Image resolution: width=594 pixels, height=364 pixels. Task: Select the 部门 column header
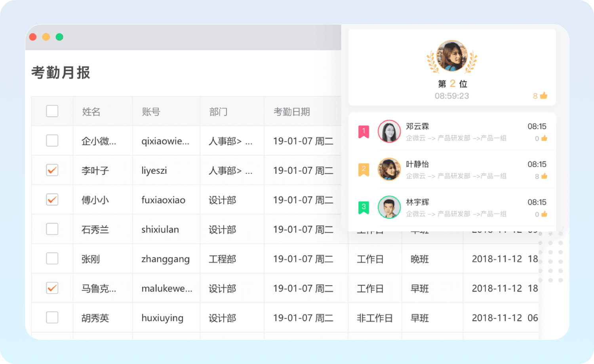(218, 112)
